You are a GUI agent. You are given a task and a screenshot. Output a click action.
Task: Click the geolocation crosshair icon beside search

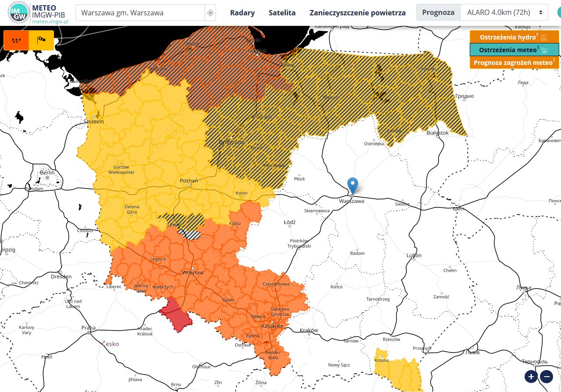pos(210,13)
